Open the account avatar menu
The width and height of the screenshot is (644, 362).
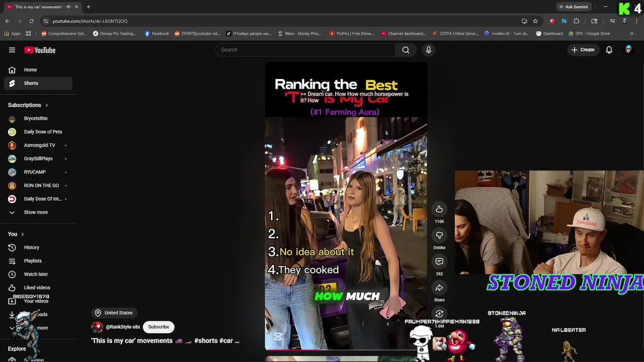(x=628, y=50)
